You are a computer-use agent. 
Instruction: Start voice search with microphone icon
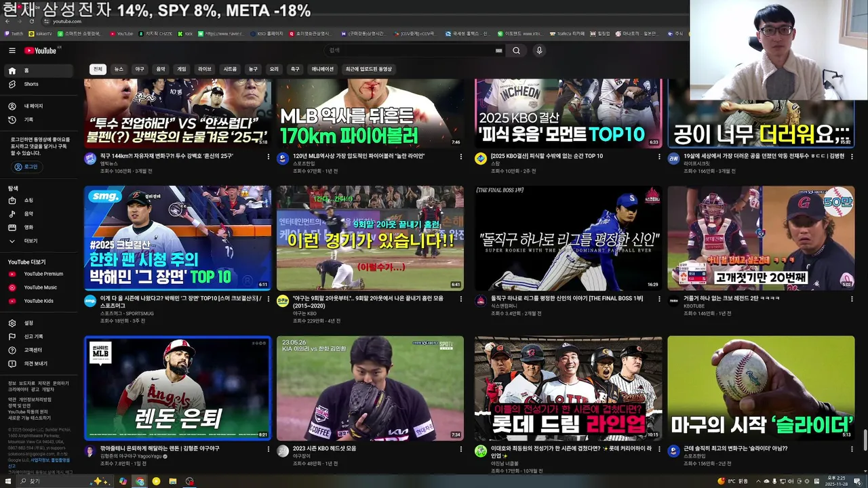[x=539, y=51]
